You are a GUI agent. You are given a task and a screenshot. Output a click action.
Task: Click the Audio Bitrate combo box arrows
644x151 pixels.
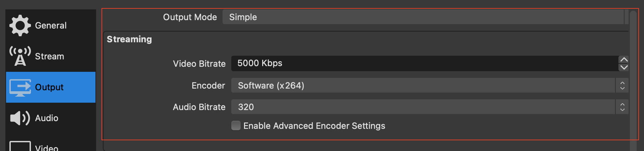point(622,107)
